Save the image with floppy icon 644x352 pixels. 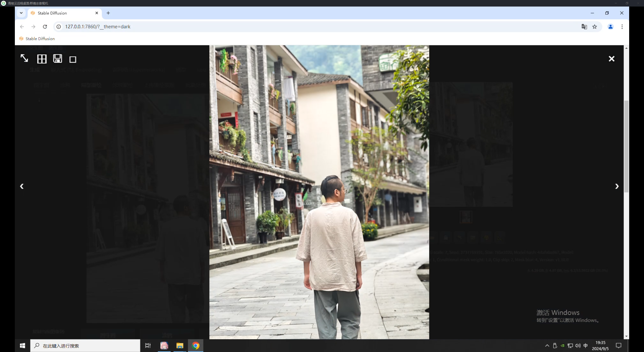tap(57, 59)
